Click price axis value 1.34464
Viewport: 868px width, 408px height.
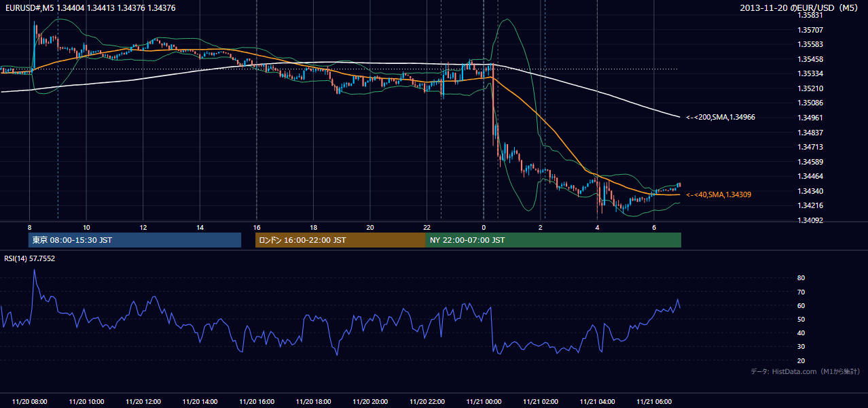(x=810, y=176)
